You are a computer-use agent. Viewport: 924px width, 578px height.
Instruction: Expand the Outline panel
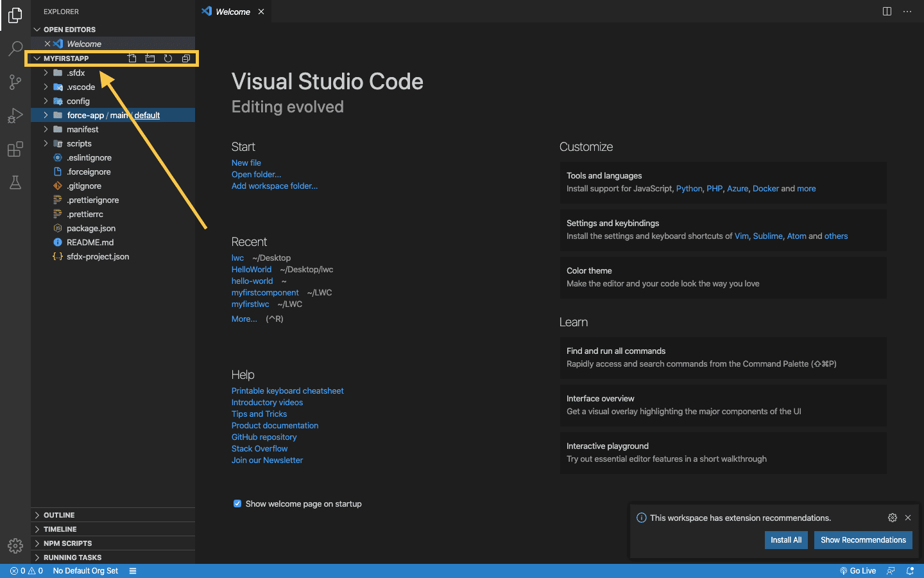pos(113,515)
